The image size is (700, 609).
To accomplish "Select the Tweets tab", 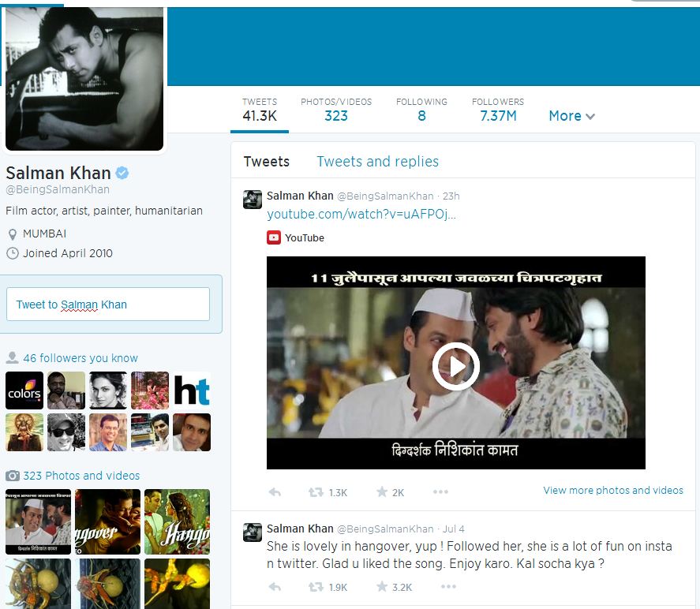I will [x=266, y=162].
